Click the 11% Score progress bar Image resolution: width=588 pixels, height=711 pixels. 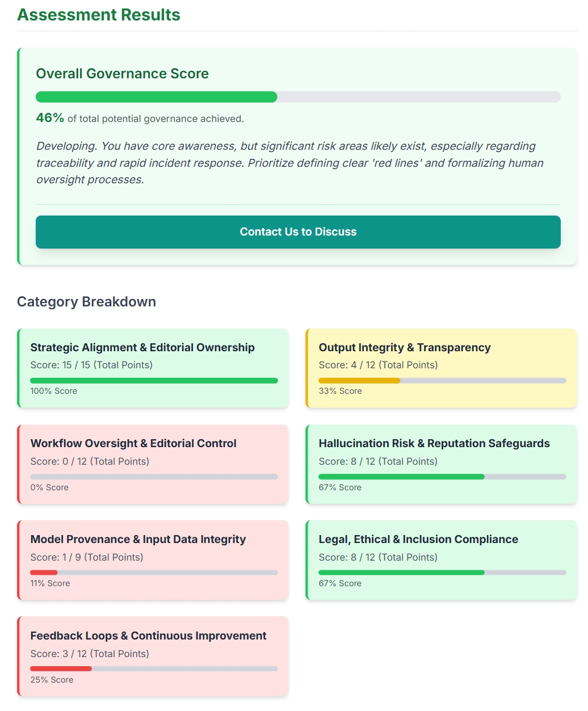(x=153, y=573)
